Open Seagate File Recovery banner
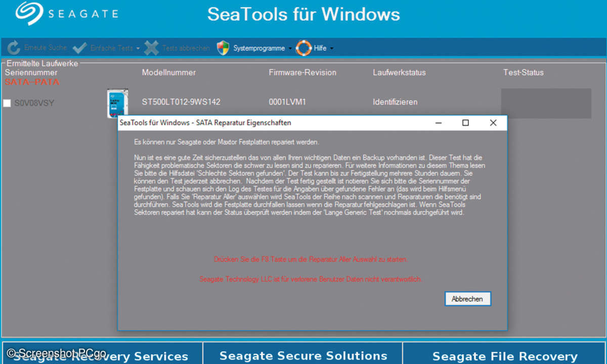The image size is (607, 364). point(504,353)
